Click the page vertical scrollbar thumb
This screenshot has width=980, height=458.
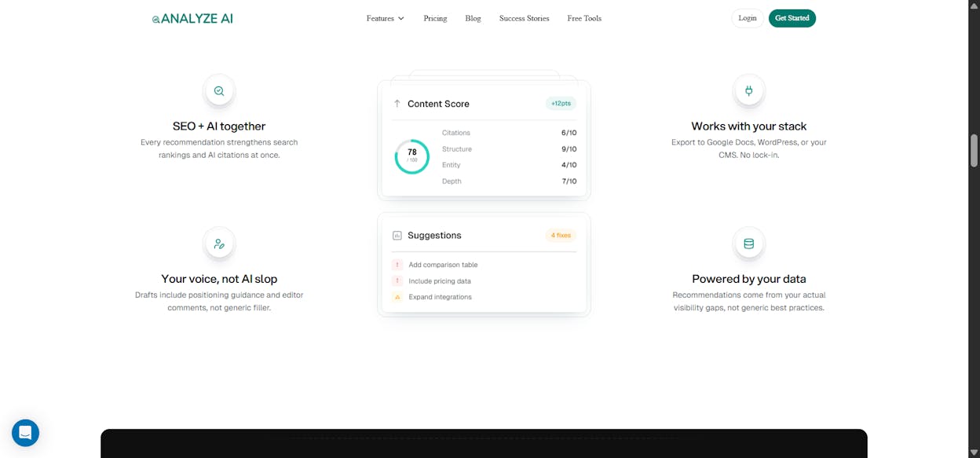[x=974, y=150]
